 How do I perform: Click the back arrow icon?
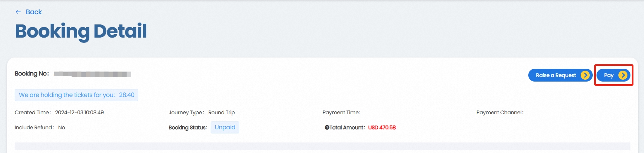tap(18, 12)
